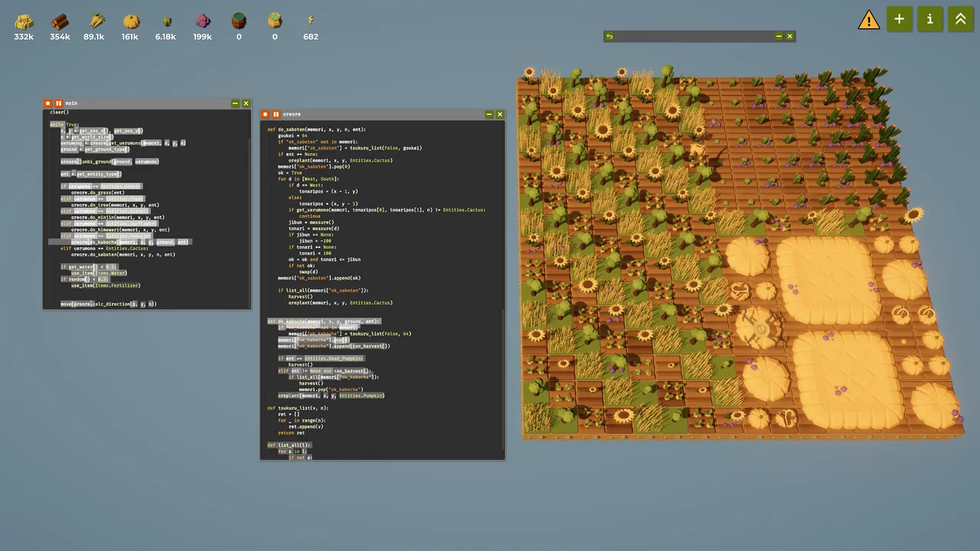
Task: Create a new window with the plus button
Action: (899, 19)
